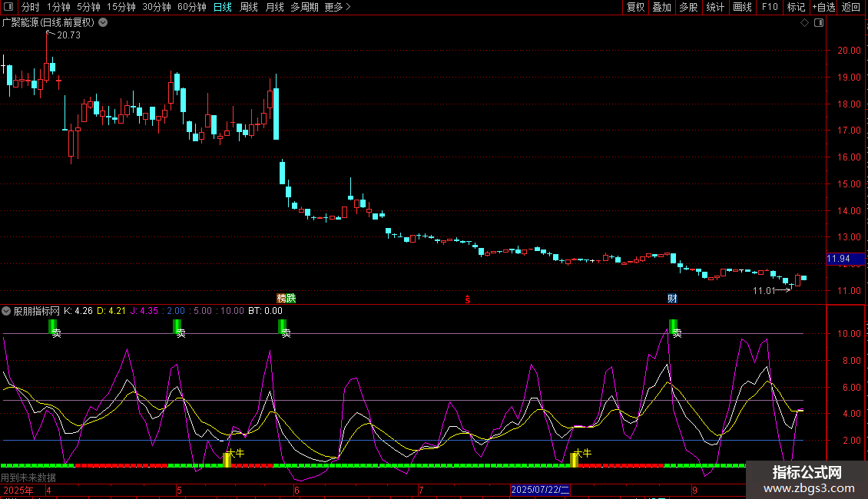This screenshot has width=868, height=499.
Task: Toggle the left panel icon in top-left corner
Action: point(8,8)
